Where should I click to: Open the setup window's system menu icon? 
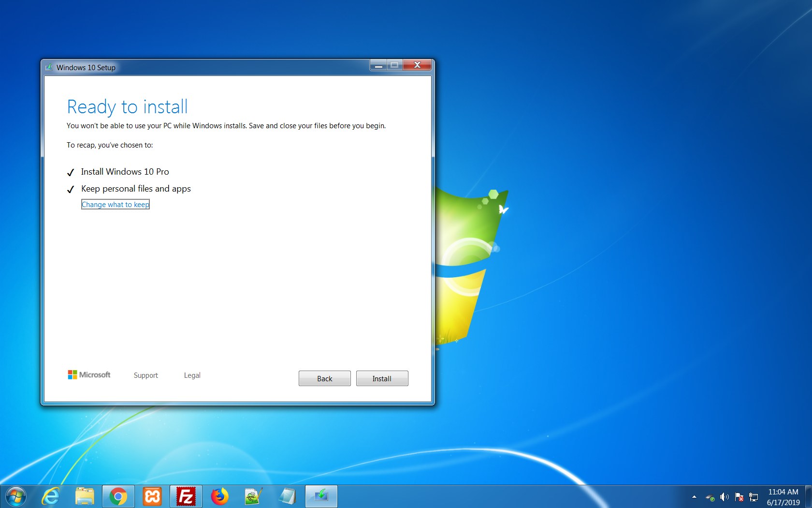coord(49,67)
